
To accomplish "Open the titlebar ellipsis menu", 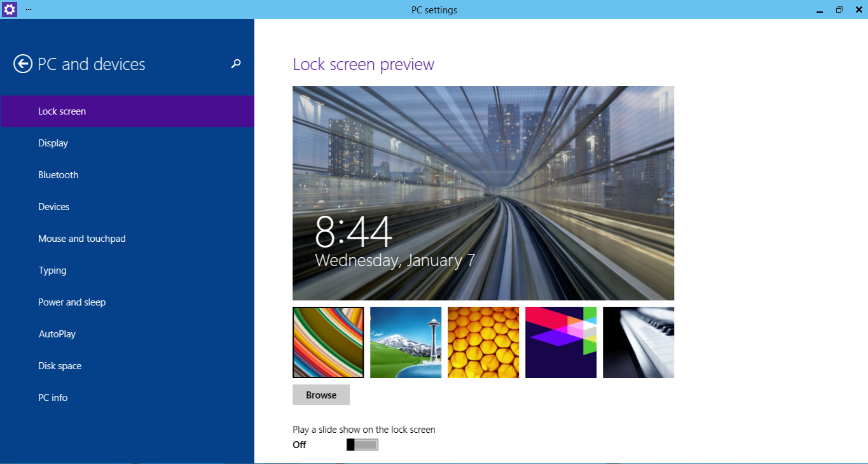I will [27, 10].
